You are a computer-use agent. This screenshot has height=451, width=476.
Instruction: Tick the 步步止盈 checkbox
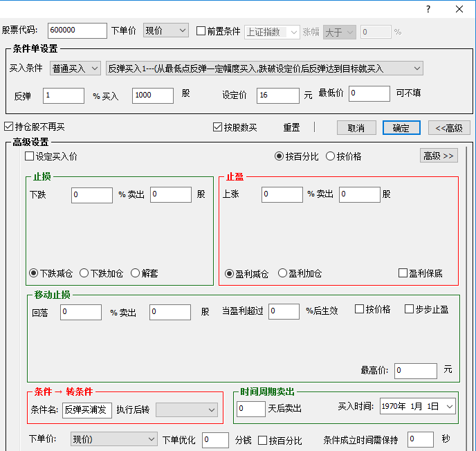coord(409,309)
